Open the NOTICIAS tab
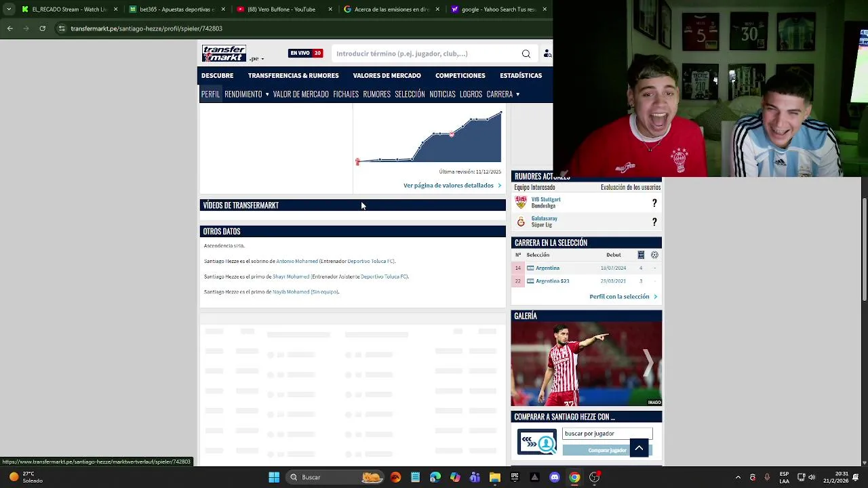 pos(442,94)
